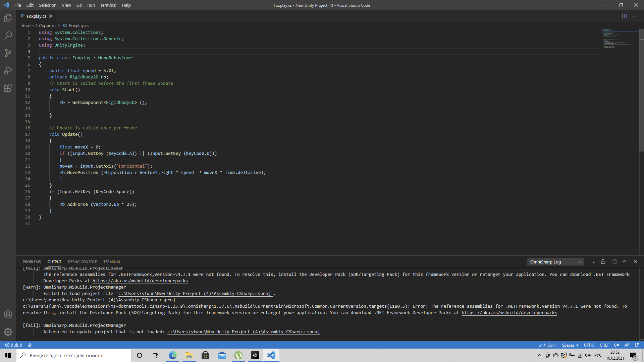This screenshot has height=362, width=644.
Task: Open the Go menu
Action: click(79, 5)
